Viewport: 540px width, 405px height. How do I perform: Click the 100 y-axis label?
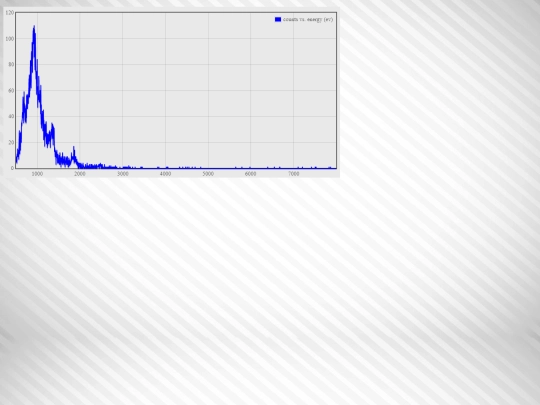click(10, 39)
